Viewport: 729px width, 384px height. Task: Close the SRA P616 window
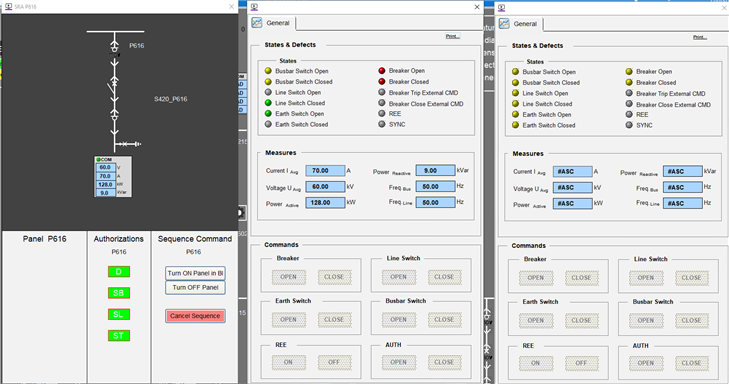[232, 7]
